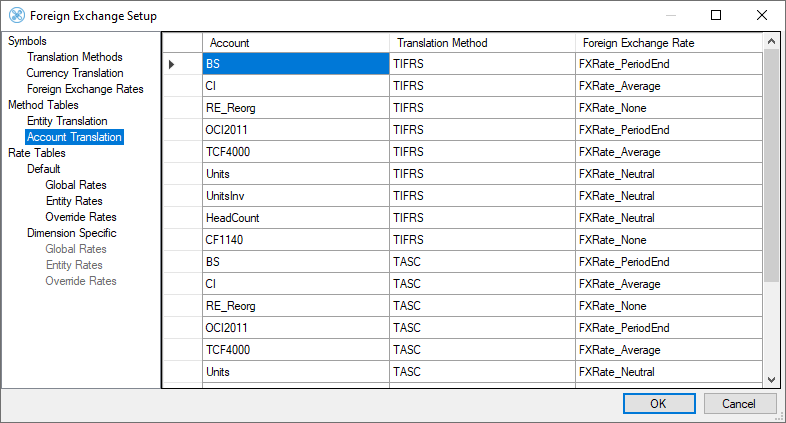Open Translation Methods in the tree
The height and width of the screenshot is (423, 786).
tap(75, 57)
